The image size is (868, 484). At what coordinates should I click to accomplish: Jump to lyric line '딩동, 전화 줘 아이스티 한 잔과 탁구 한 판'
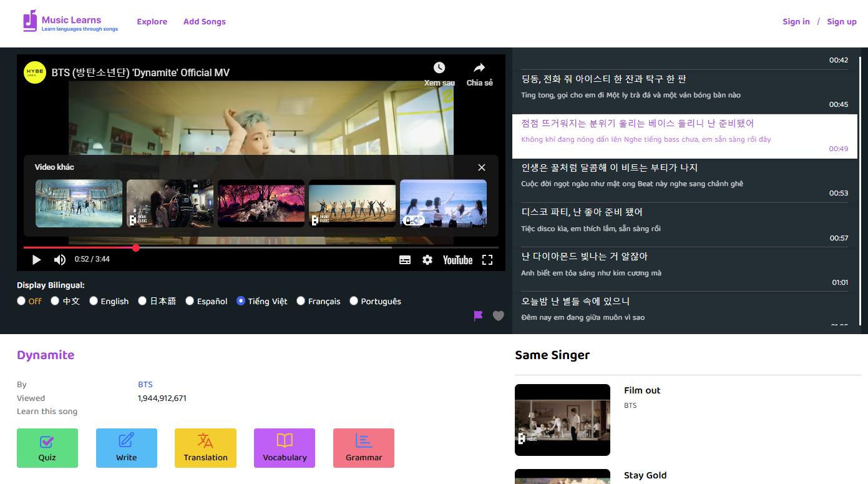[x=685, y=92]
